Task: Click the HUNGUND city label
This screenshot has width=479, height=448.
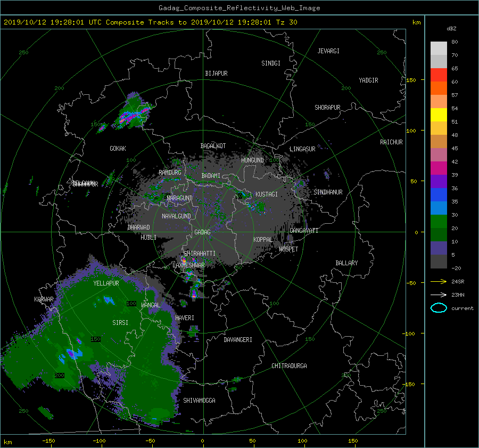Action: tap(252, 160)
